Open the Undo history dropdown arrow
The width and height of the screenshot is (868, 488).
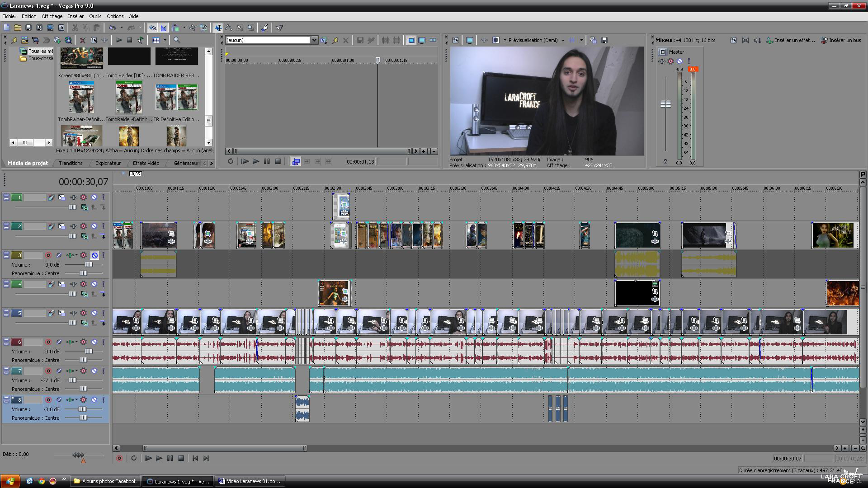coord(122,28)
